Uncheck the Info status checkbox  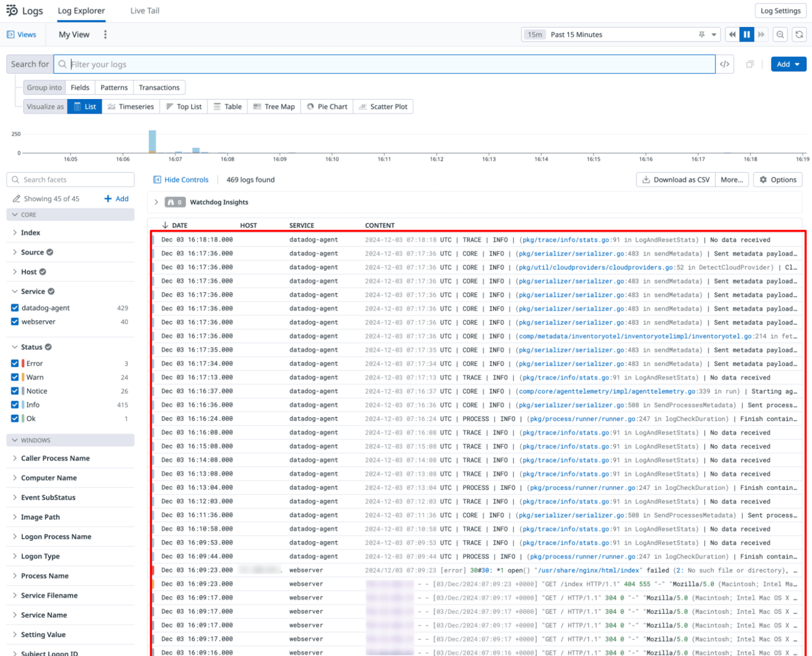(15, 405)
